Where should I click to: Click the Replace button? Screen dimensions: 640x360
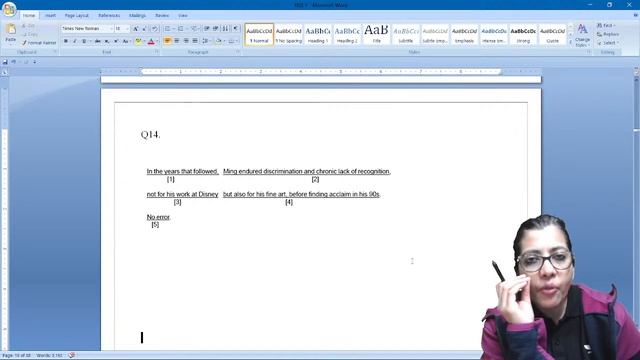[608, 34]
